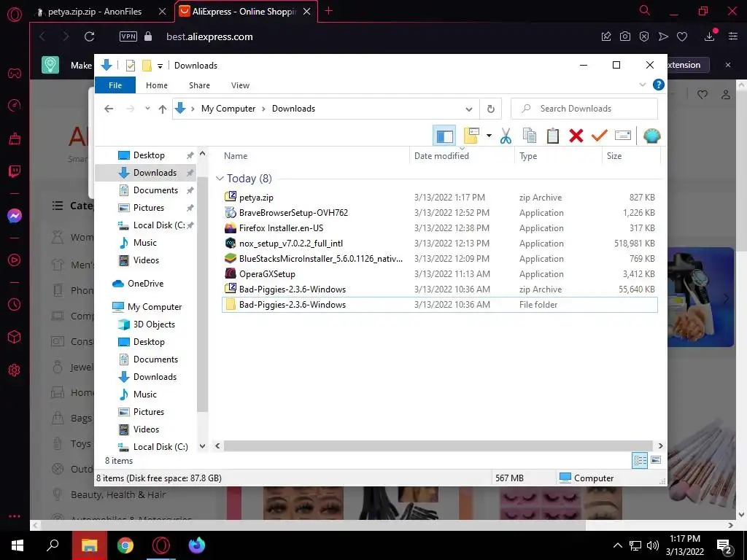Click the Paste clipboard icon in Explorer toolbar
This screenshot has width=747, height=560.
(x=553, y=136)
